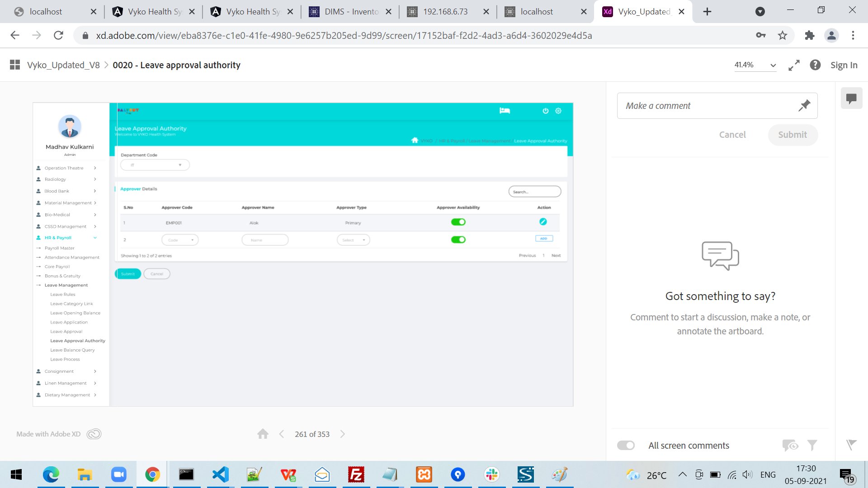Screen dimensions: 868x488
Task: Click the pin comment icon
Action: (804, 106)
